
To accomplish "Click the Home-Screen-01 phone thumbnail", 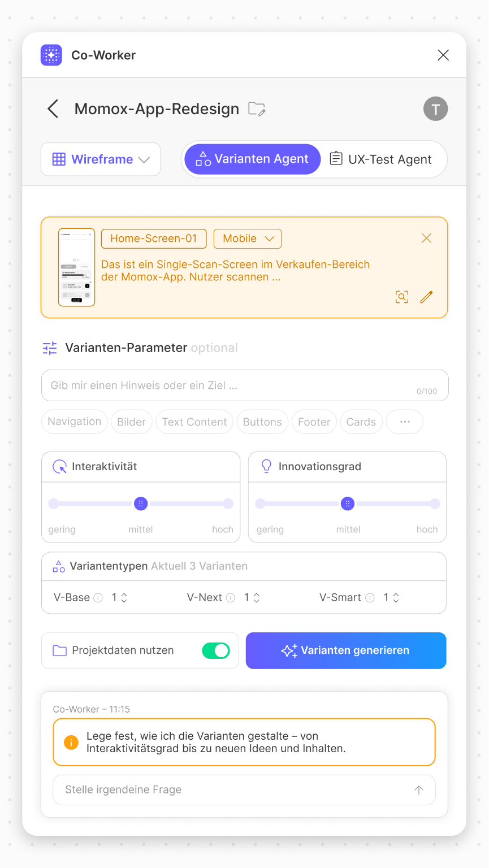I will 76,267.
